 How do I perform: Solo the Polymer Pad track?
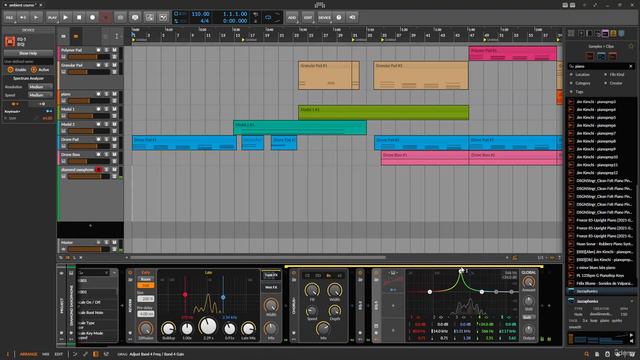click(x=107, y=50)
